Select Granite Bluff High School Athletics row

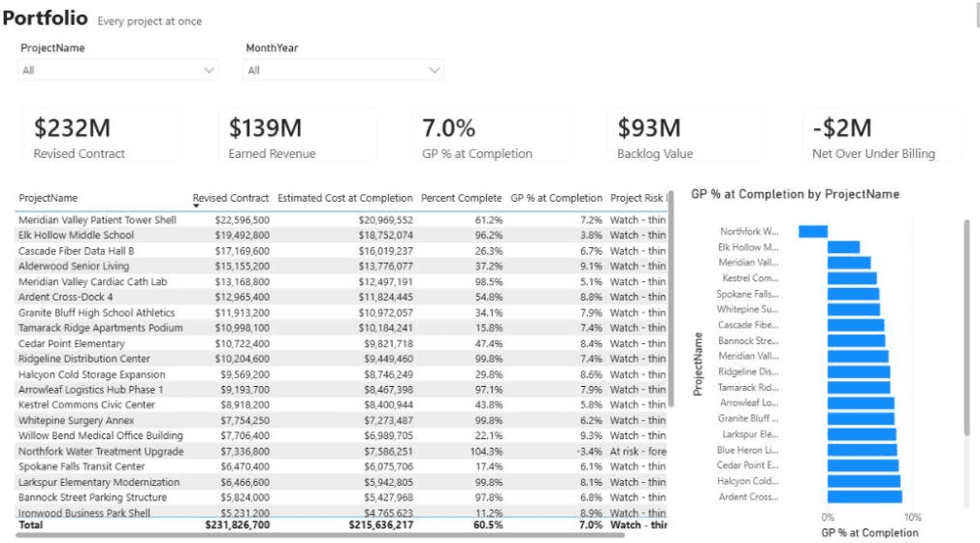342,312
